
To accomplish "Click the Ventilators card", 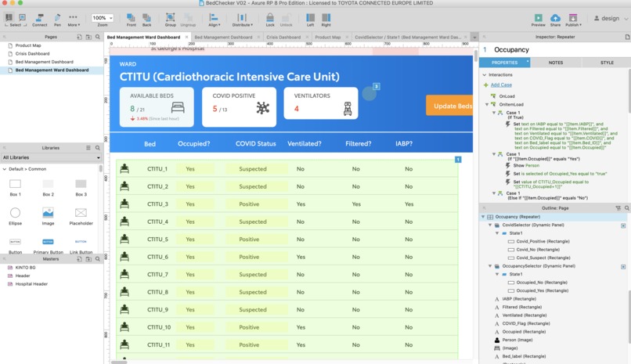I will pyautogui.click(x=321, y=103).
